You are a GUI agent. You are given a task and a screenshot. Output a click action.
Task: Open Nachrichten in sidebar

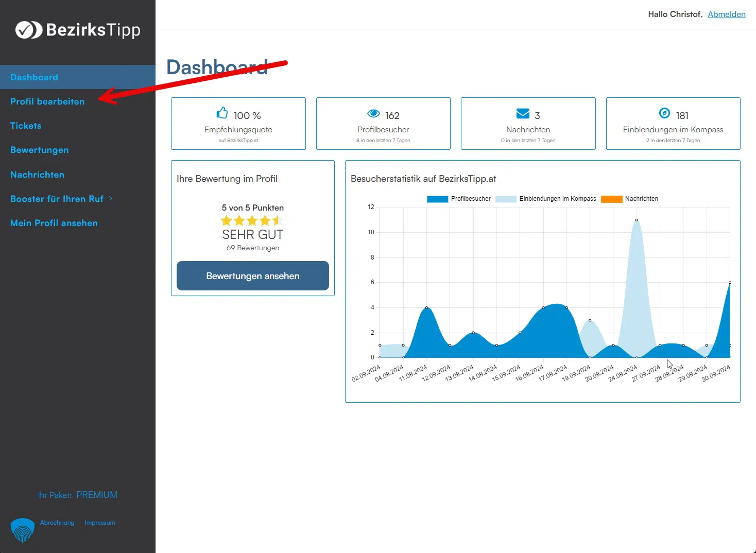(x=37, y=175)
